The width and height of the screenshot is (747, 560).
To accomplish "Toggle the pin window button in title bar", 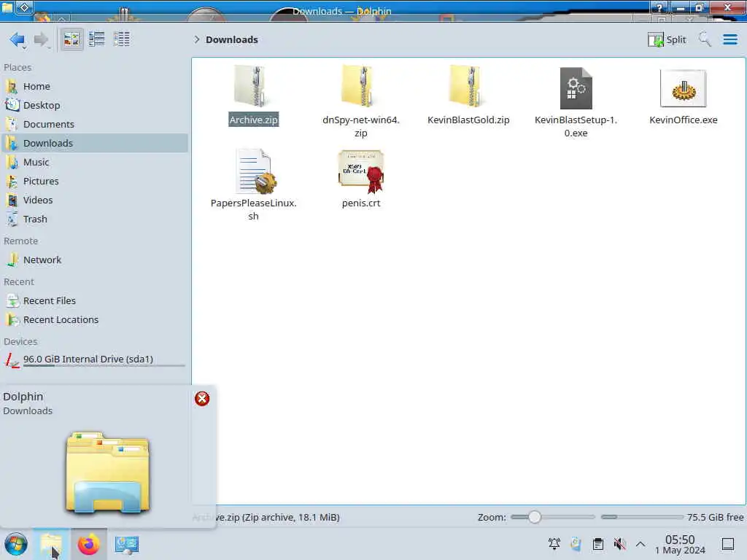I will click(x=25, y=7).
